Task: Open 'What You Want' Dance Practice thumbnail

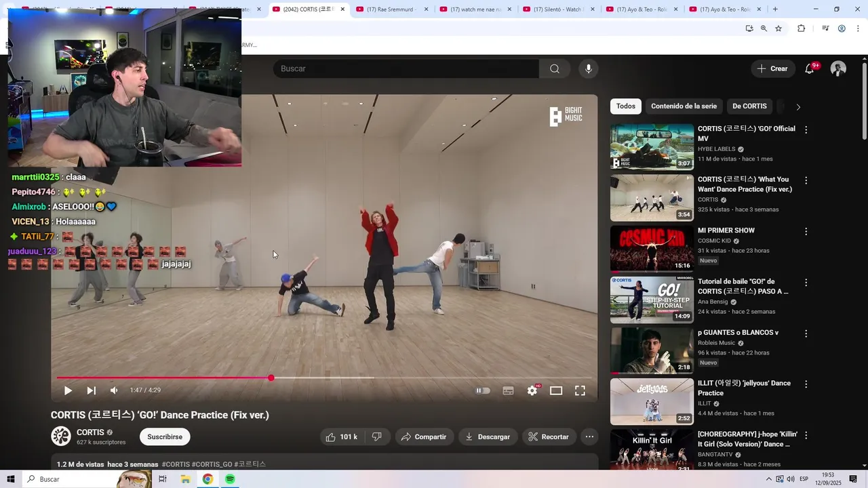Action: (652, 198)
